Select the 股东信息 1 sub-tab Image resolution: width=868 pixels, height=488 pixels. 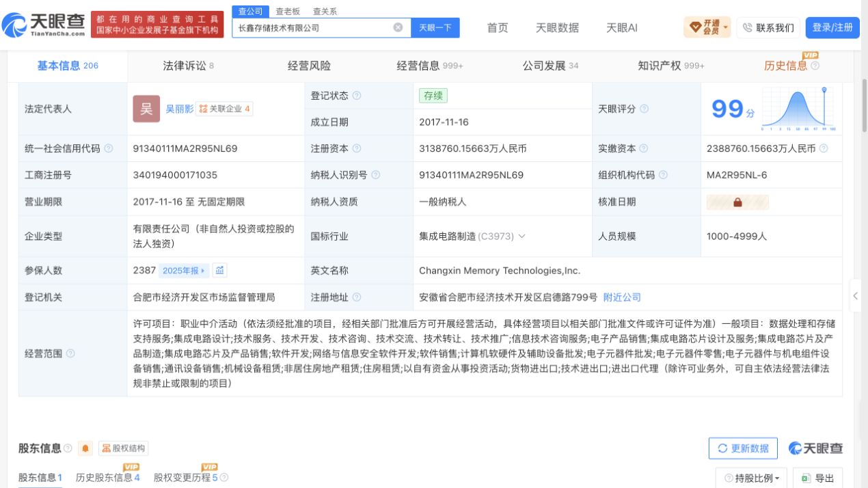(40, 478)
